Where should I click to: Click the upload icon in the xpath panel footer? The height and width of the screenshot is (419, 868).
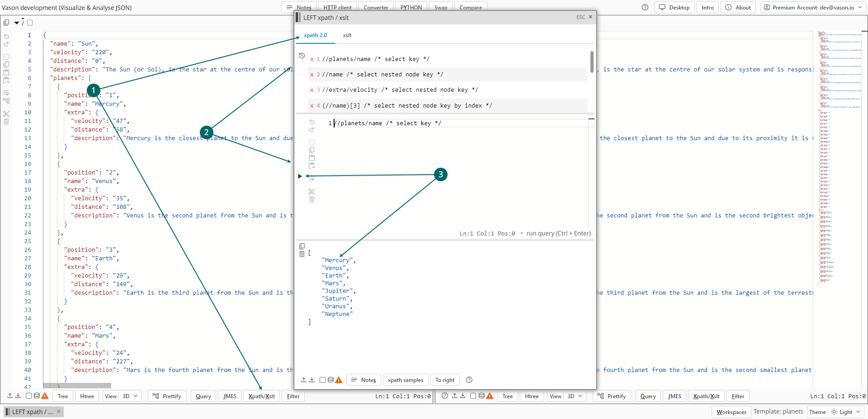[x=304, y=380]
